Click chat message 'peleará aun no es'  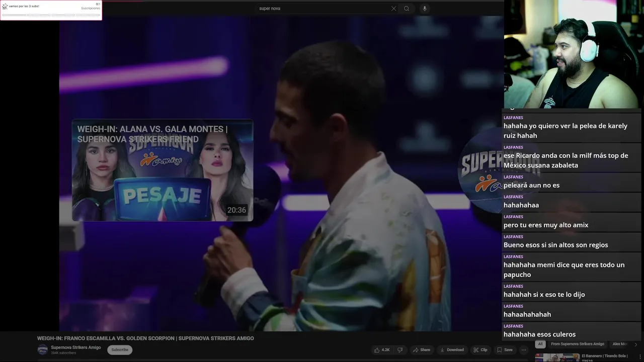coord(572,182)
